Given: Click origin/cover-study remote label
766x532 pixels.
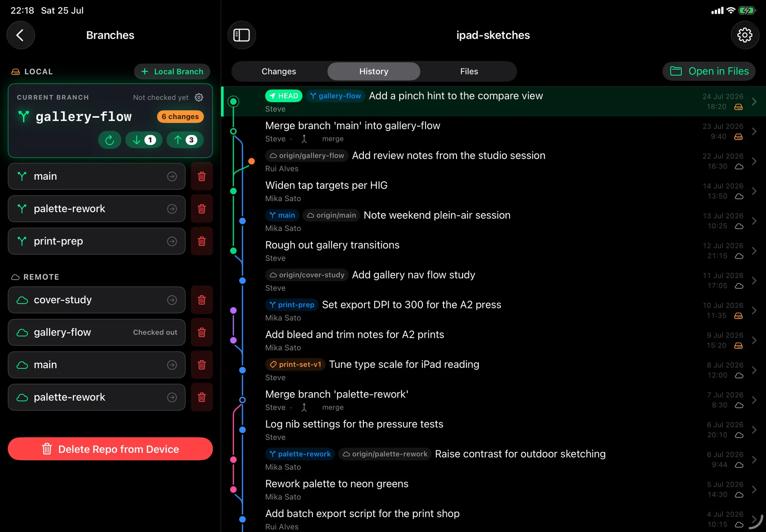Looking at the screenshot, I should [307, 275].
